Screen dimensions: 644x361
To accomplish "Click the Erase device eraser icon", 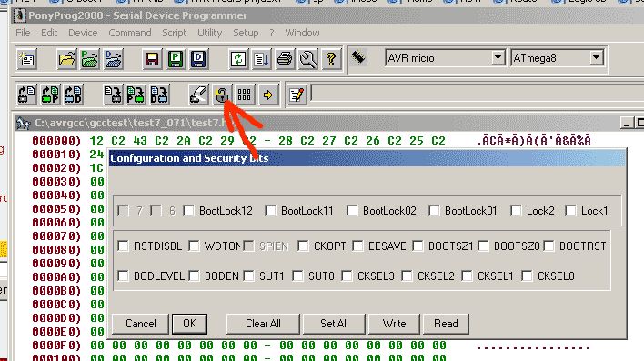I will (x=199, y=95).
